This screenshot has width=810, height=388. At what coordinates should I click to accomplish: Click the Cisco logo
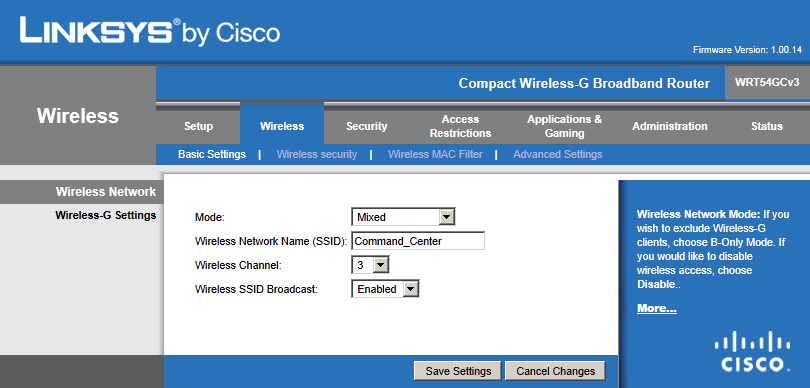point(752,351)
